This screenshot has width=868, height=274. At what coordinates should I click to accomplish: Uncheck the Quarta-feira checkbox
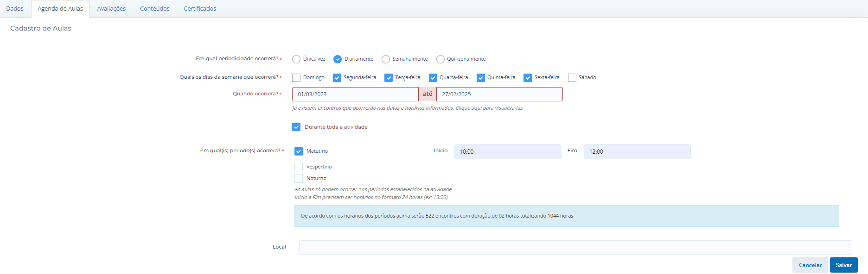(433, 78)
